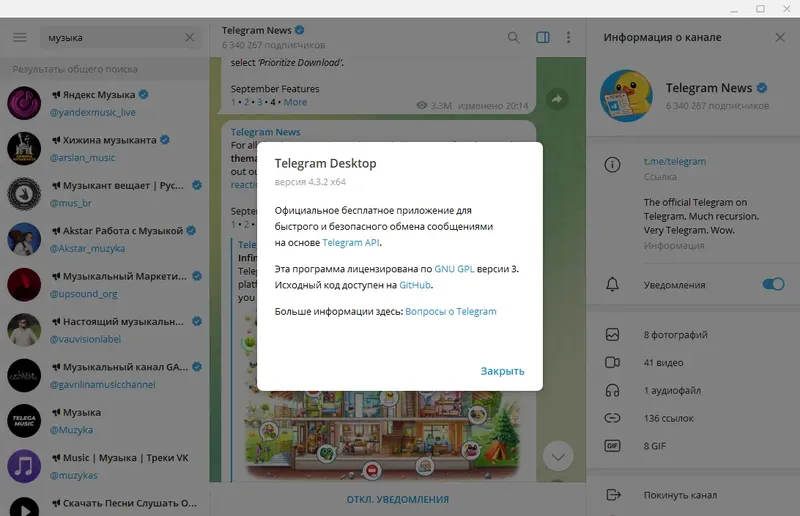
Task: Click the ОТКЛ. УВЕДОМЛЕНИЯ button
Action: [x=397, y=499]
